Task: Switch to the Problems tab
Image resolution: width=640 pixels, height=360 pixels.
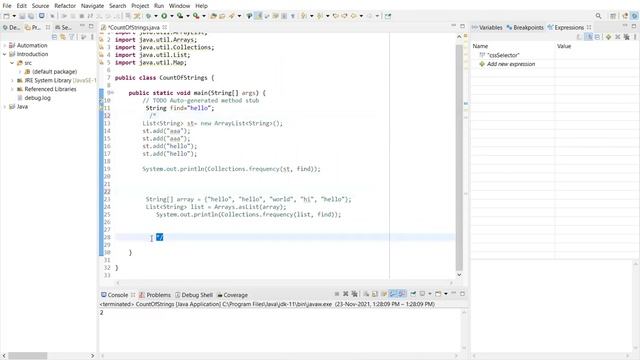Action: pos(155,295)
